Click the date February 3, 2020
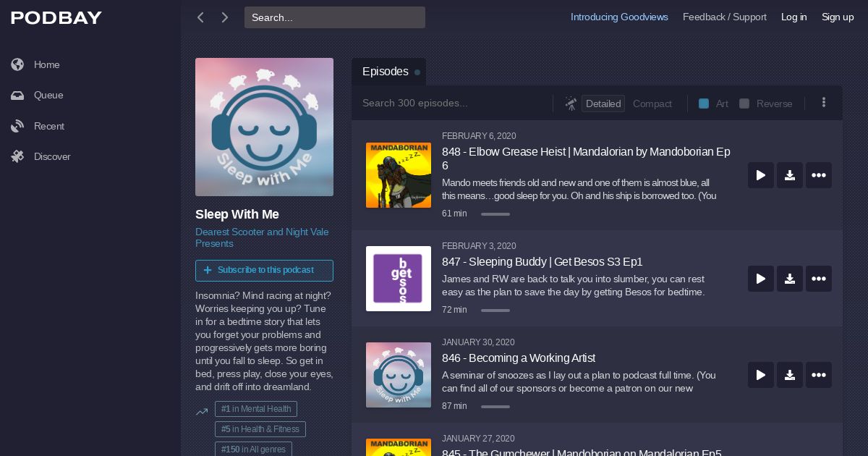868x456 pixels. pyautogui.click(x=479, y=246)
